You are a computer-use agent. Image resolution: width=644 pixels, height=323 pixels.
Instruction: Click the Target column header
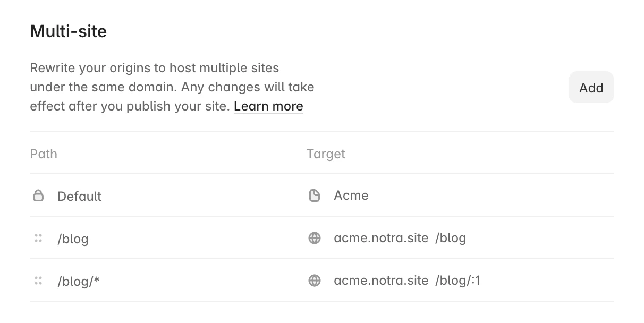(x=326, y=154)
